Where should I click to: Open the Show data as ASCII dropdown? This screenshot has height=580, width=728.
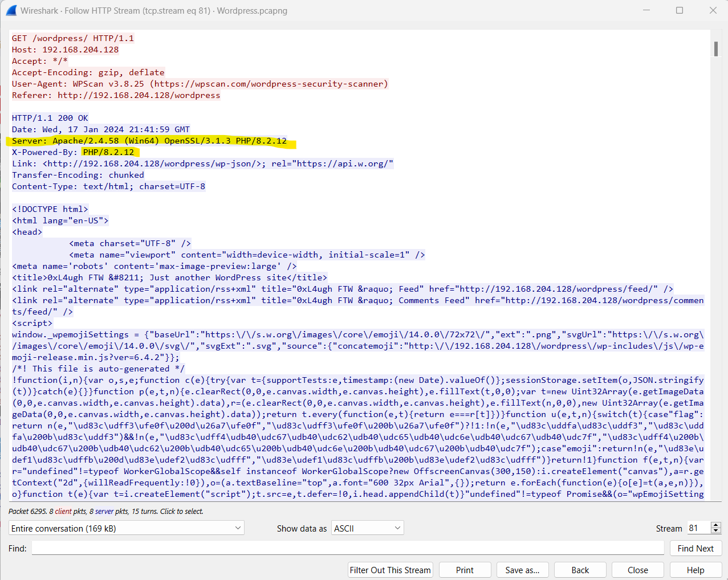[x=368, y=528]
